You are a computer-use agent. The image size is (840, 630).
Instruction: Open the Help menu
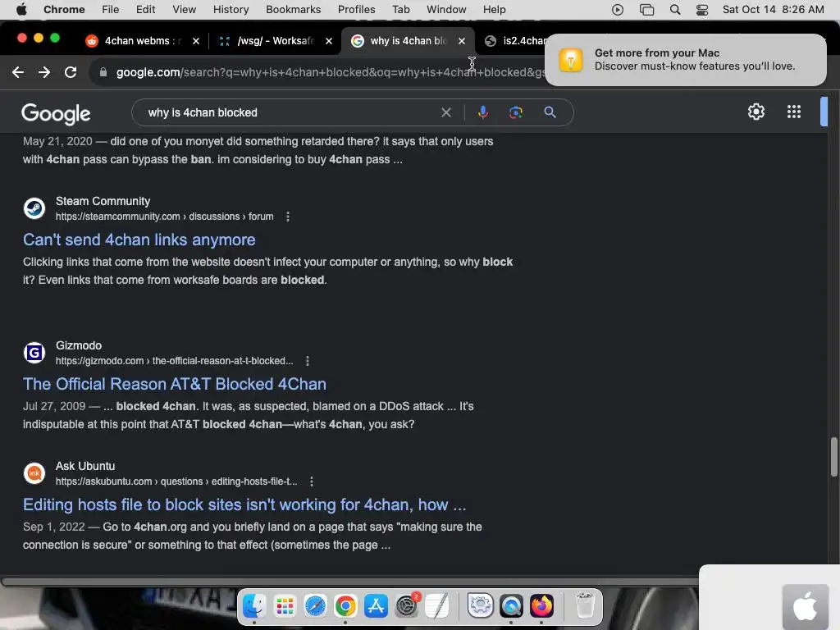494,10
